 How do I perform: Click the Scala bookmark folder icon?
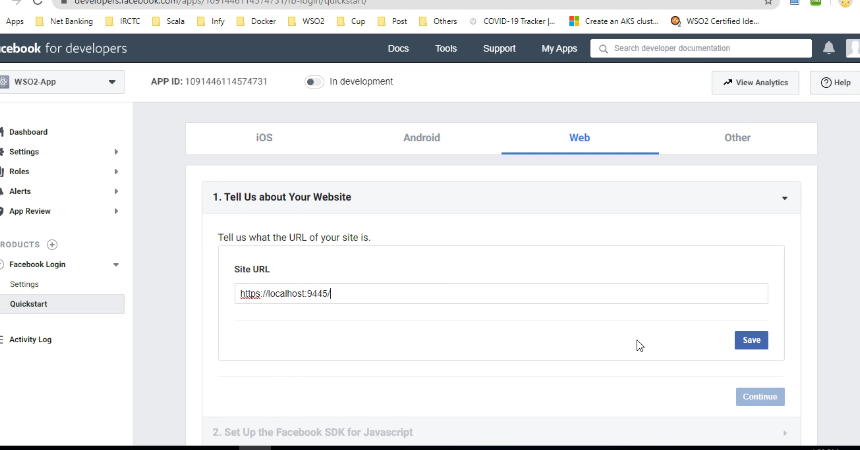156,21
